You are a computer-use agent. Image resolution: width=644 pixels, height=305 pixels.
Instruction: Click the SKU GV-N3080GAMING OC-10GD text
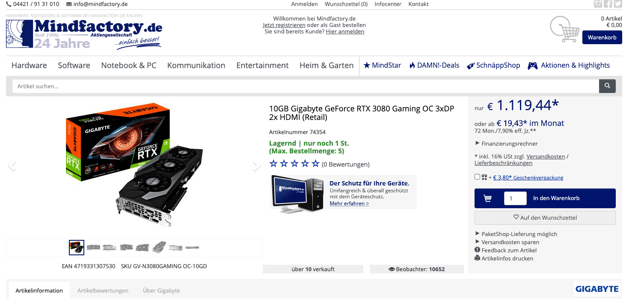(x=164, y=266)
